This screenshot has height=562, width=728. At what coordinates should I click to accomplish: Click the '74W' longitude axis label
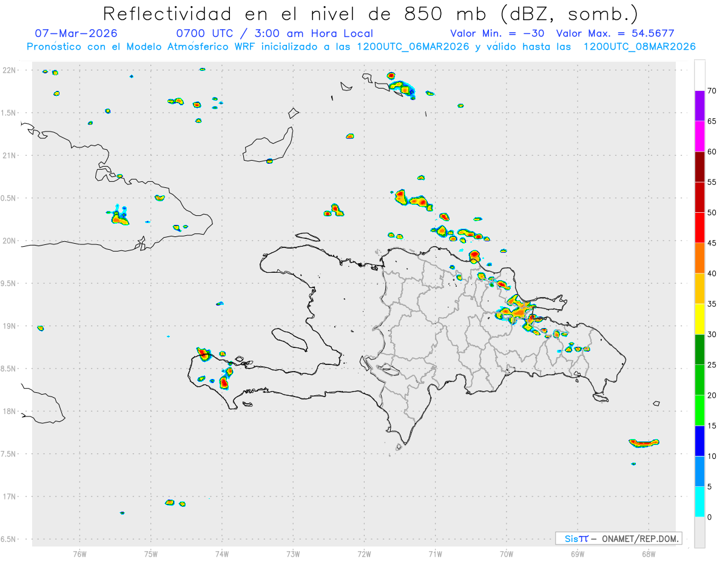[222, 553]
